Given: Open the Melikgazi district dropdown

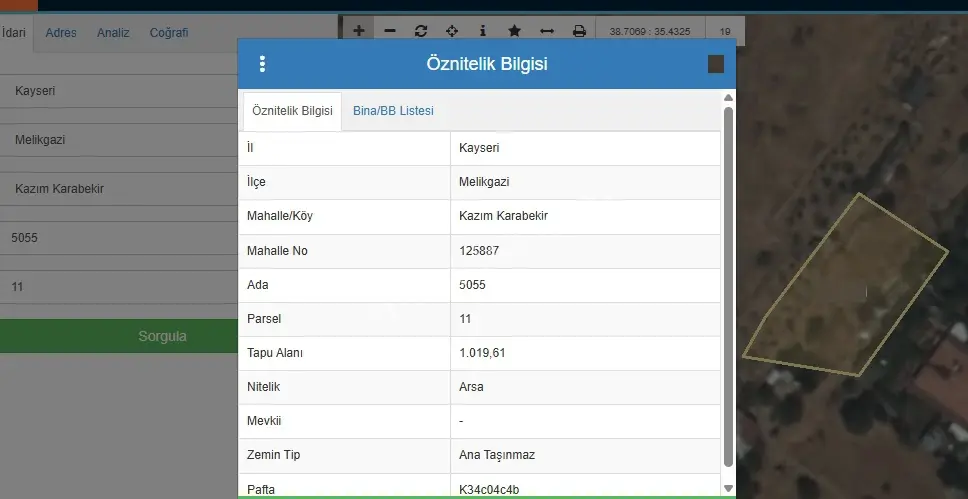Looking at the screenshot, I should click(x=119, y=140).
